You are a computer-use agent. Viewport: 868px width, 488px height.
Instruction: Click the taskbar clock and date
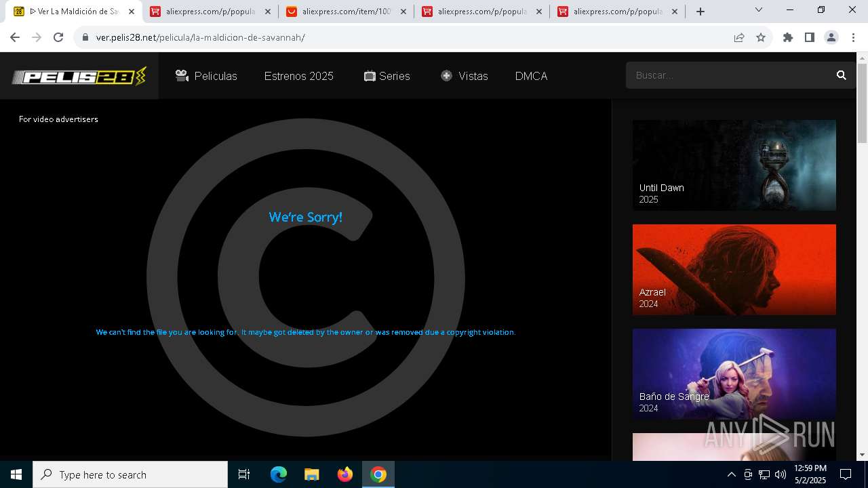pos(810,474)
